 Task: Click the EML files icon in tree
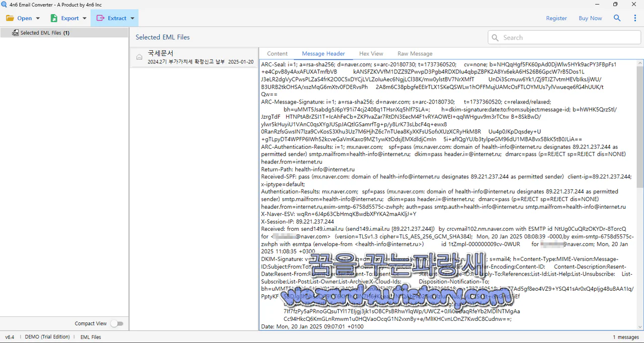15,33
